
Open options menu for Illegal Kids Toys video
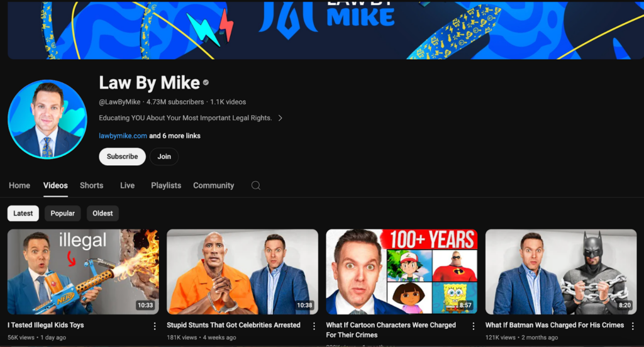[x=155, y=326]
